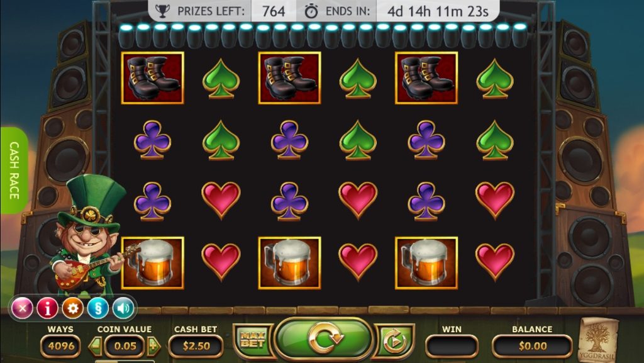The width and height of the screenshot is (644, 363).
Task: Open settings via the orange gear icon
Action: [73, 308]
